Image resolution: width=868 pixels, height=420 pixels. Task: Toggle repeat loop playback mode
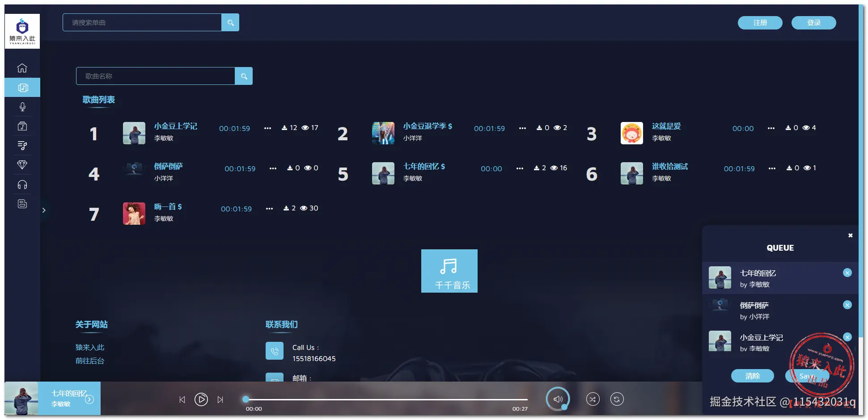[x=617, y=399]
